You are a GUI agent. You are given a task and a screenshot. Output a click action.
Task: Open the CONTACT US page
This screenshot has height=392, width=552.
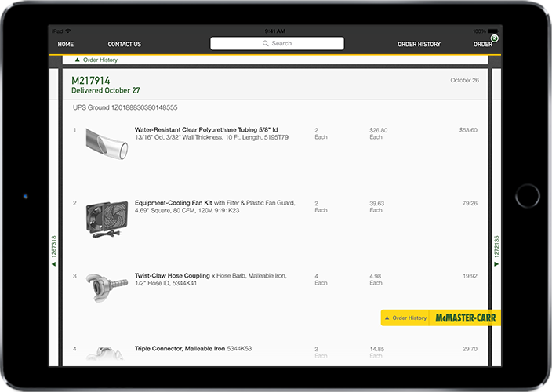pos(124,44)
